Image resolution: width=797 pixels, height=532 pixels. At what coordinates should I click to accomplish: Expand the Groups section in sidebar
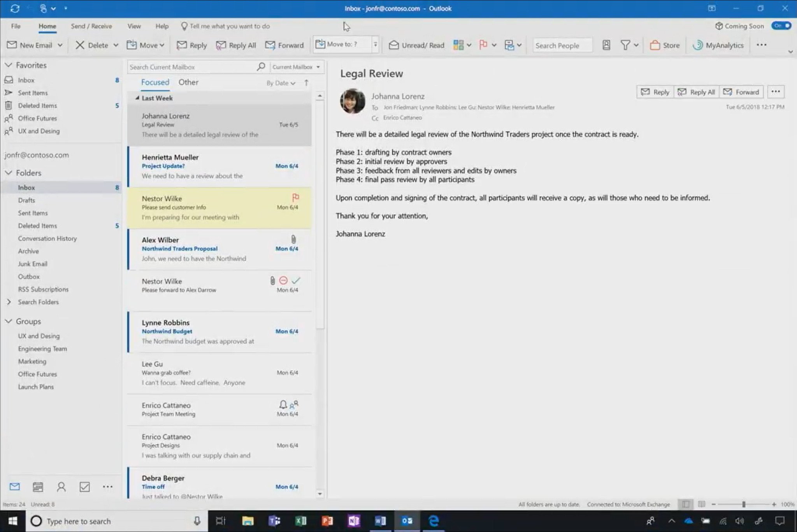[x=8, y=321]
